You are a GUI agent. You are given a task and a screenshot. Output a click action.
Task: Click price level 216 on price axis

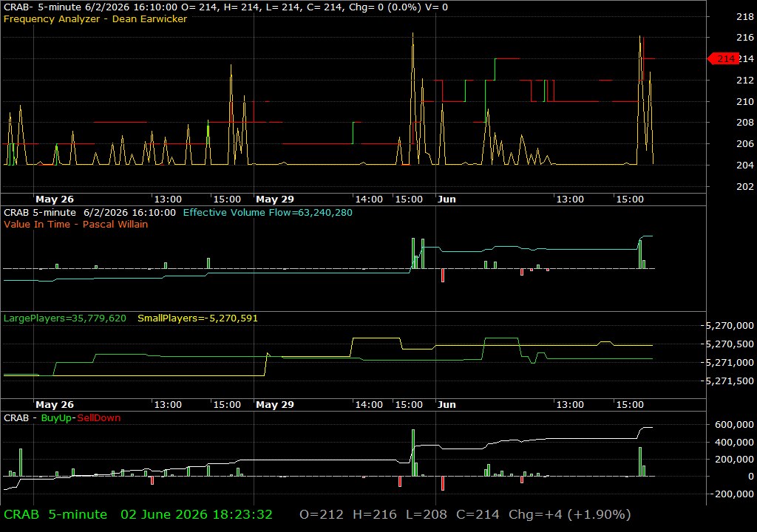[745, 37]
